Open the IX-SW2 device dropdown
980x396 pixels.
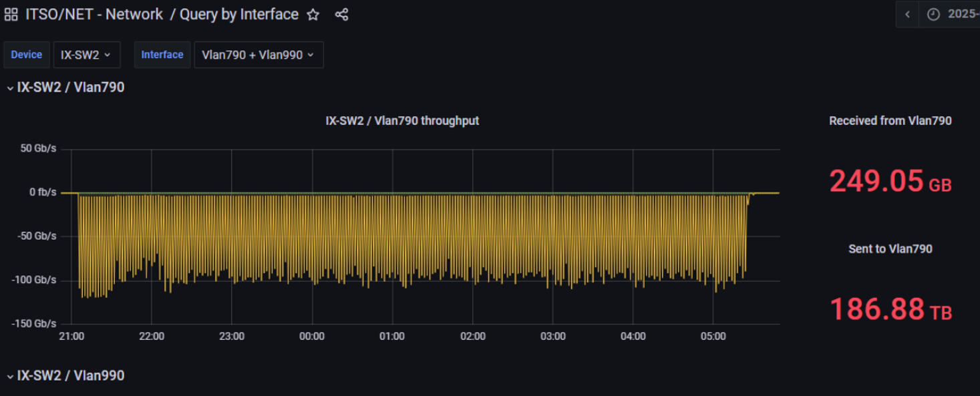[x=86, y=55]
